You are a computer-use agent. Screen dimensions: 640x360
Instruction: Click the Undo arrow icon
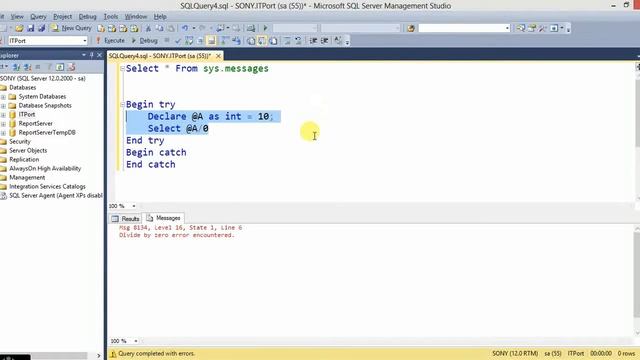click(185, 28)
